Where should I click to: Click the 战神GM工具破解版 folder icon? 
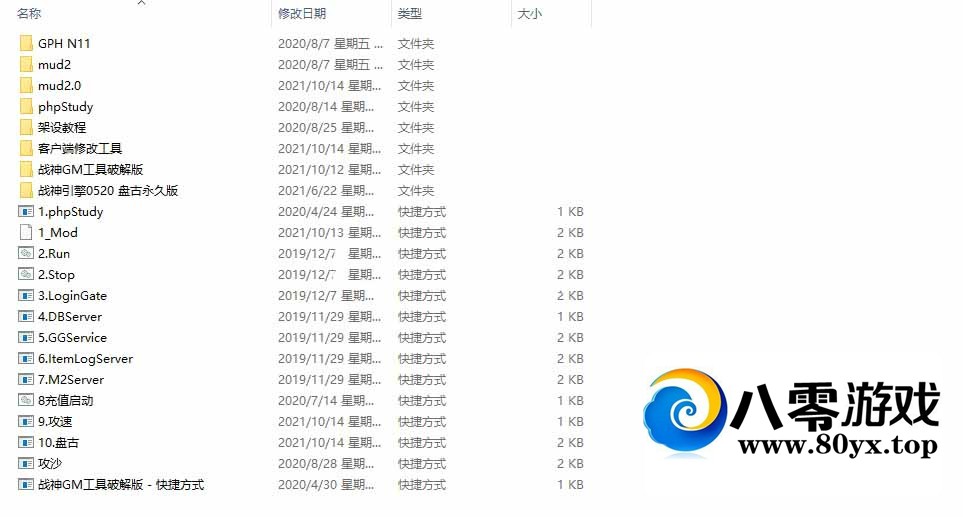[26, 169]
